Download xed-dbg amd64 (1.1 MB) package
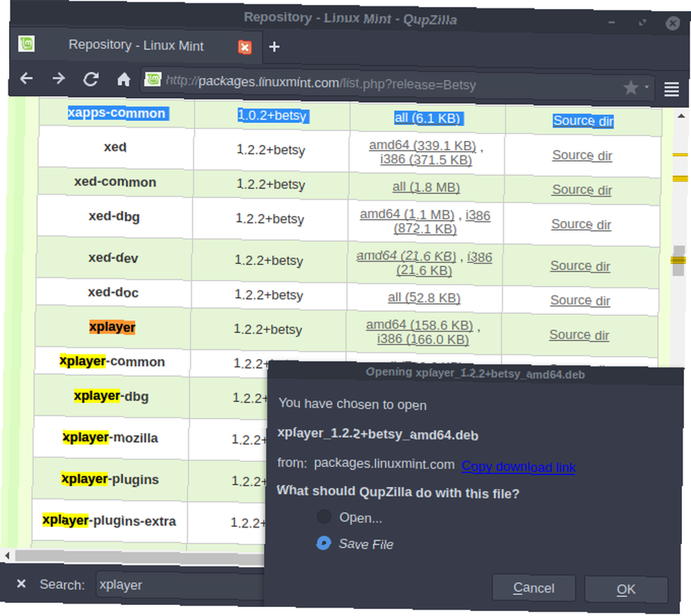Image resolution: width=691 pixels, height=616 pixels. tap(407, 215)
